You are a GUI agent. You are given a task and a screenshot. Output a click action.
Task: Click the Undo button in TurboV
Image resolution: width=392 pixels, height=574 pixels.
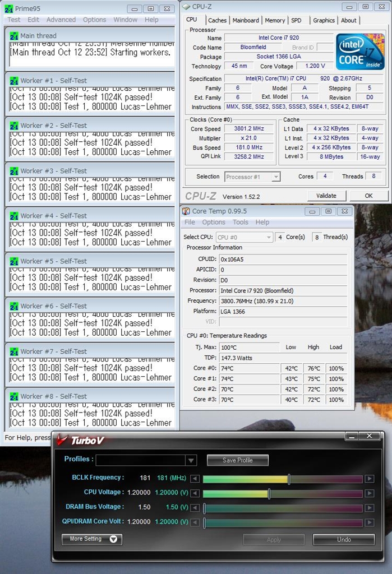click(x=344, y=539)
